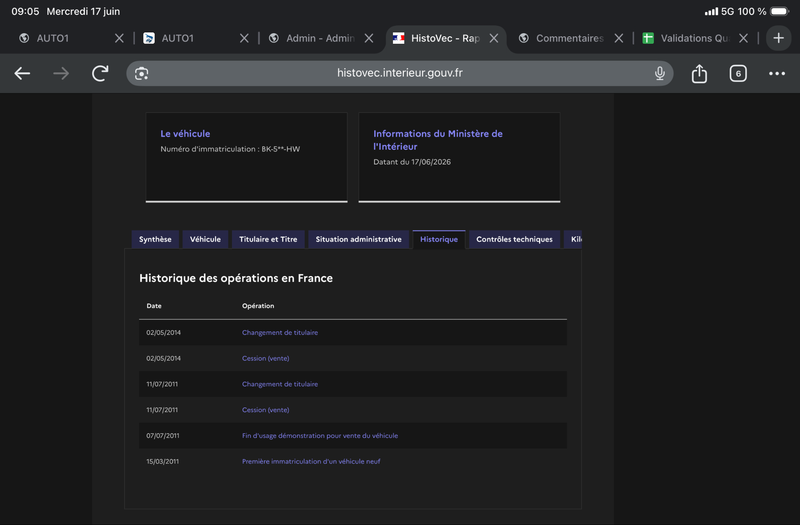Click Cession (vente) dated 11/07/2011
Image resolution: width=800 pixels, height=525 pixels.
265,410
